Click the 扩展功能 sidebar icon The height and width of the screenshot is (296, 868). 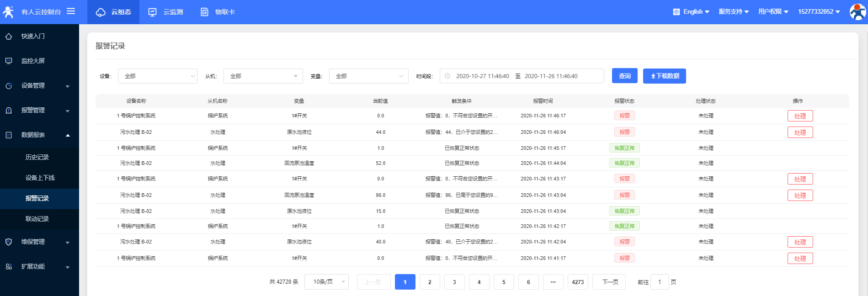[x=9, y=267]
